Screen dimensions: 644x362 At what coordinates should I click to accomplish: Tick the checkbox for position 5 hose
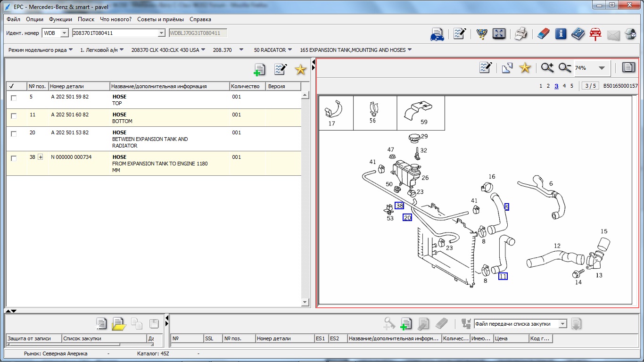click(14, 98)
